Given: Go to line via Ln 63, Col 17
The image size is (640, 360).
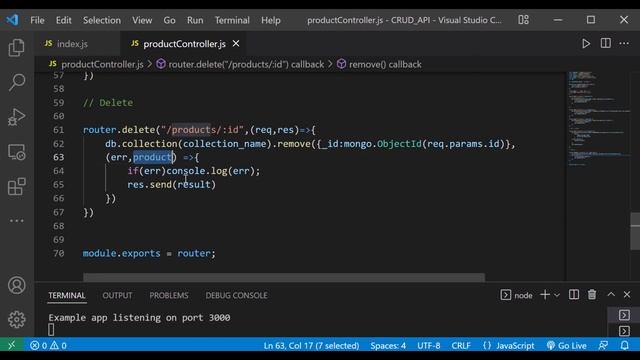Looking at the screenshot, I should point(311,345).
